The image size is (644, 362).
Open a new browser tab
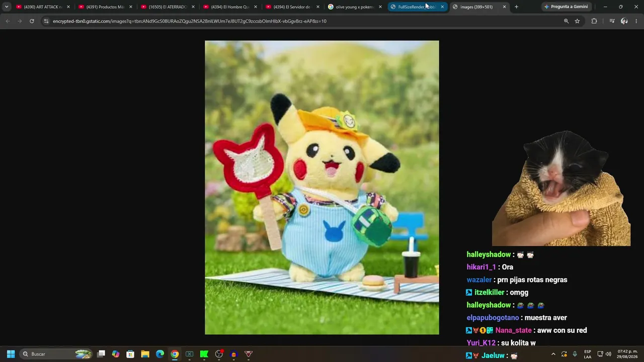[516, 7]
